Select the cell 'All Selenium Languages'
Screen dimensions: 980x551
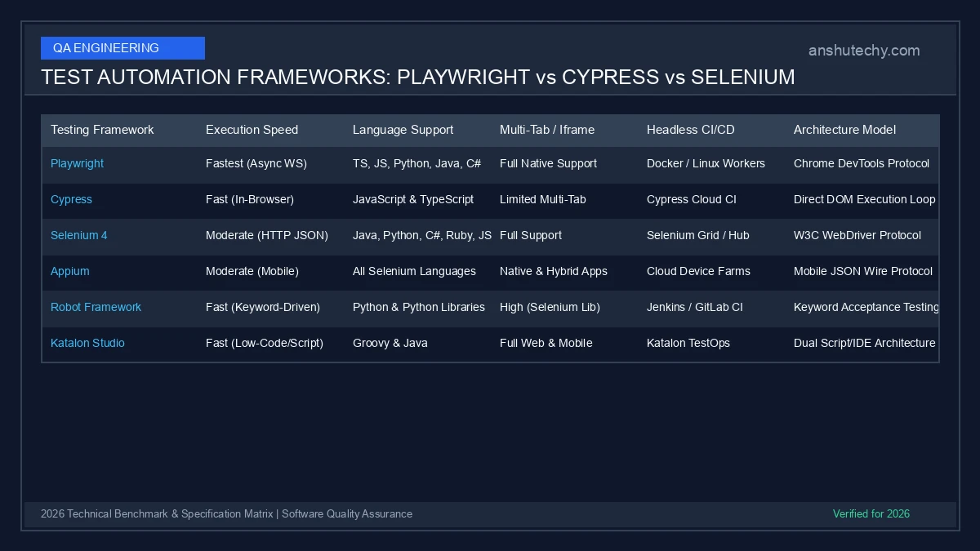(x=414, y=271)
